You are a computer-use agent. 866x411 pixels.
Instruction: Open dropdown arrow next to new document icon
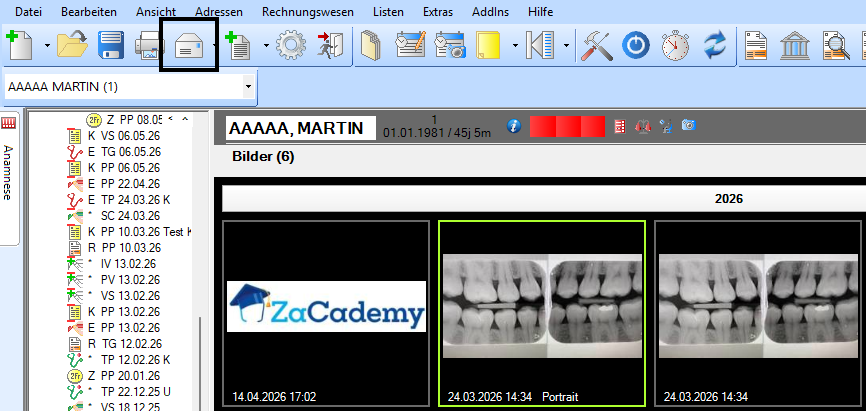[47, 45]
